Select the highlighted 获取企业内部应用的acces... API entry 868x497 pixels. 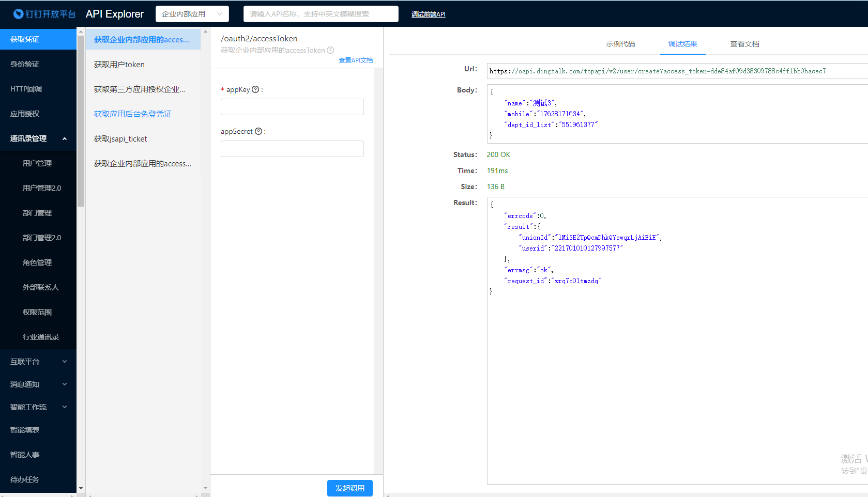click(x=143, y=39)
